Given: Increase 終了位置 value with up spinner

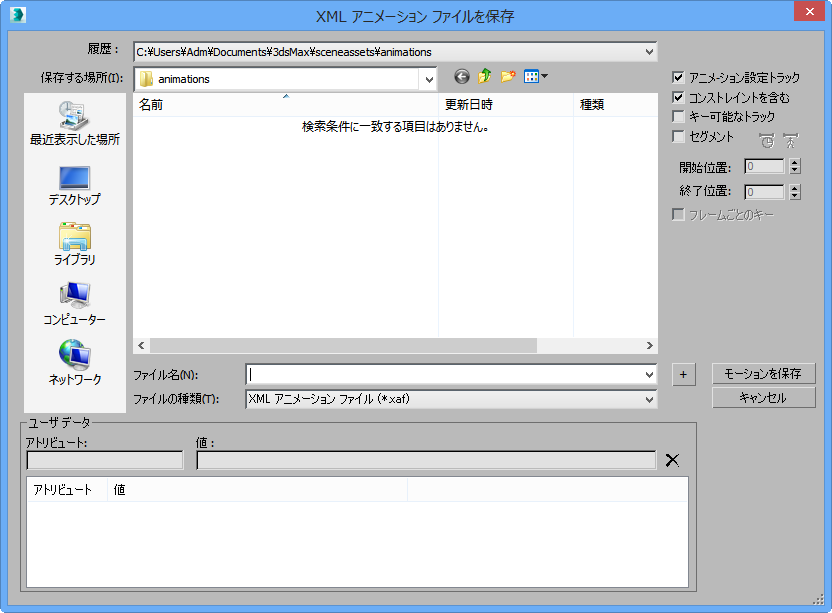Looking at the screenshot, I should tap(794, 188).
